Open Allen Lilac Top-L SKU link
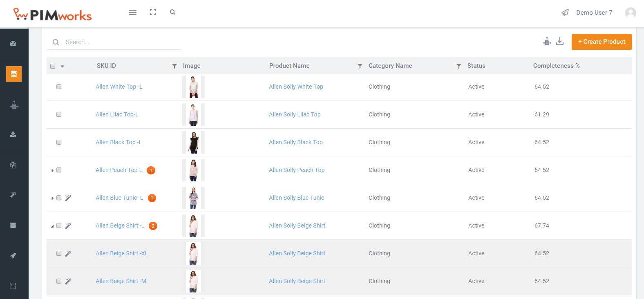The width and height of the screenshot is (644, 299). coord(117,114)
